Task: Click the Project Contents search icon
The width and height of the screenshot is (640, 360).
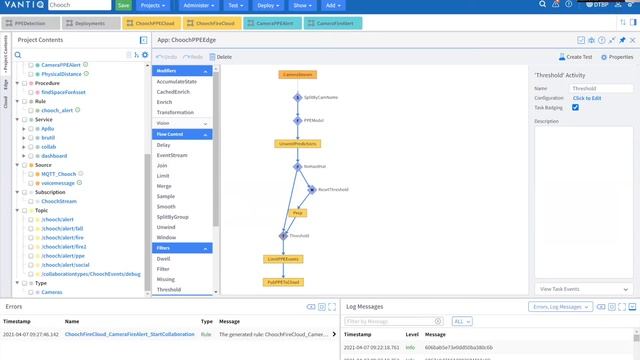Action: pos(18,55)
